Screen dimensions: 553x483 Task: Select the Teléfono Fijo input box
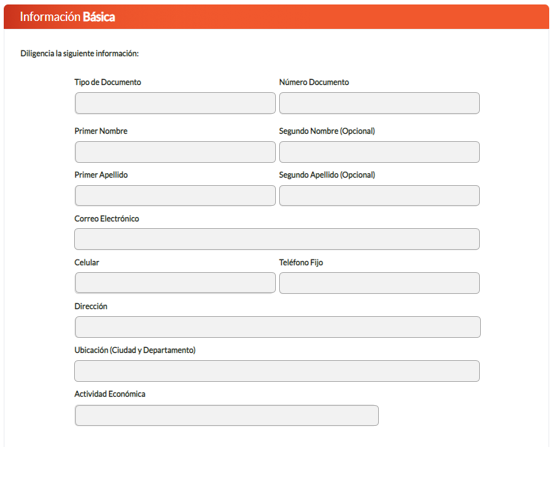tap(379, 283)
